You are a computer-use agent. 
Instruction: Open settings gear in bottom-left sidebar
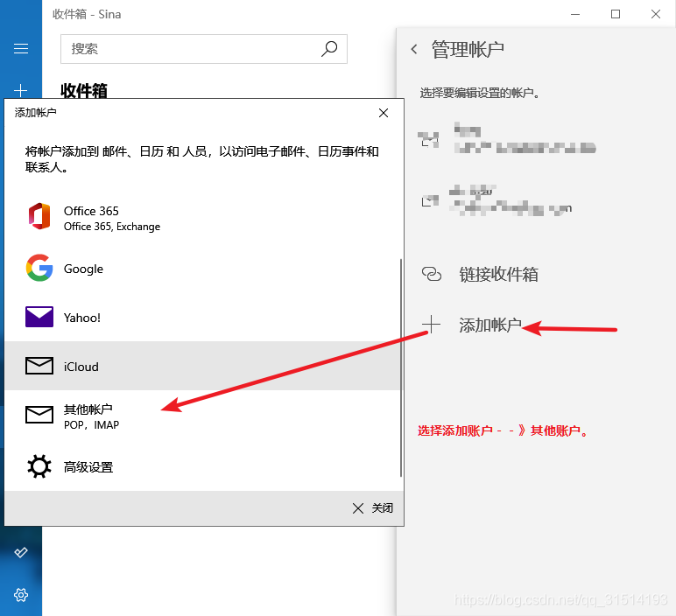click(x=21, y=595)
